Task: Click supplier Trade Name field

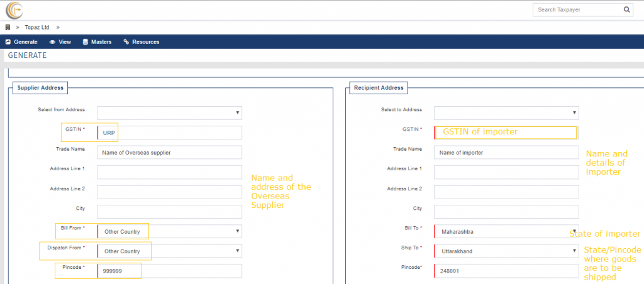Action: (170, 152)
